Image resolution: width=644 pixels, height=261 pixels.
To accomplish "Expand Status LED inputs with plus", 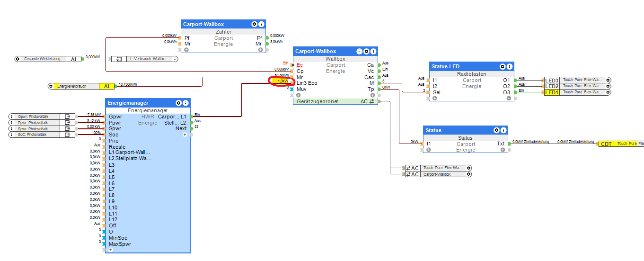I will [435, 98].
